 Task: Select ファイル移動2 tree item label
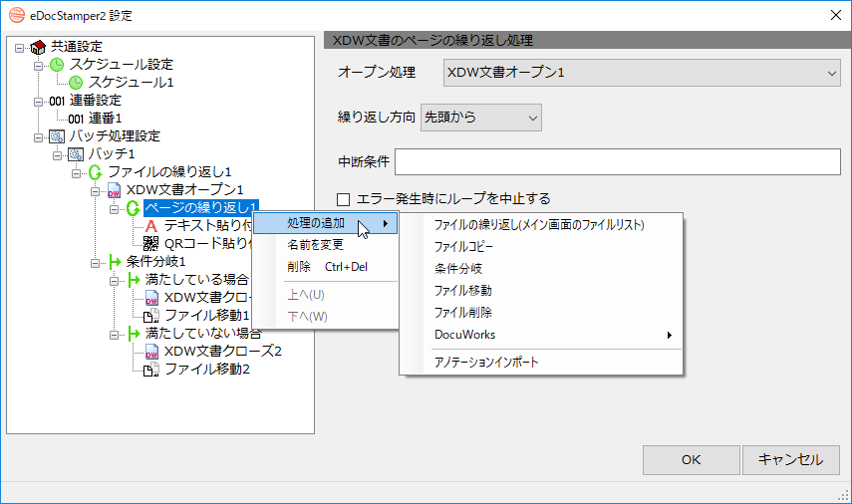click(207, 370)
